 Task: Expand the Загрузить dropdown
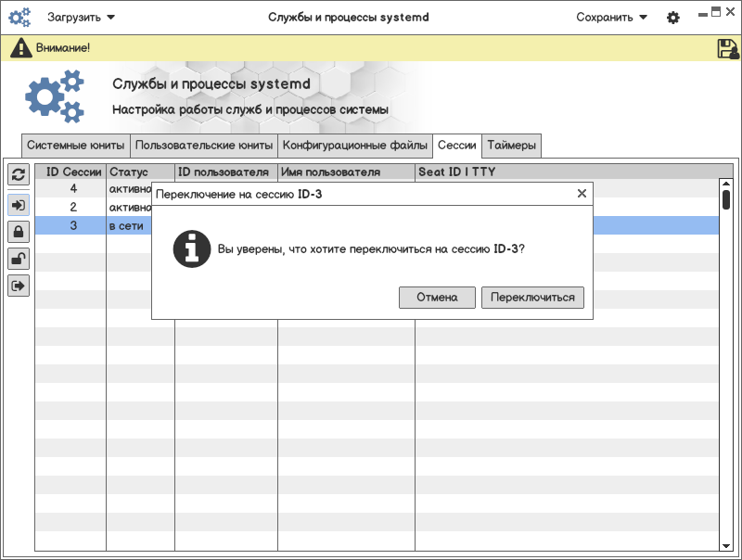click(82, 18)
